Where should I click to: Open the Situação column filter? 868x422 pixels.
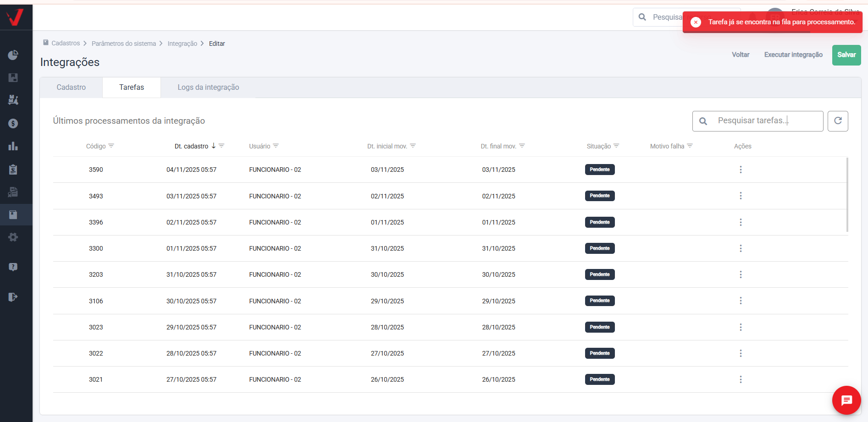(616, 146)
